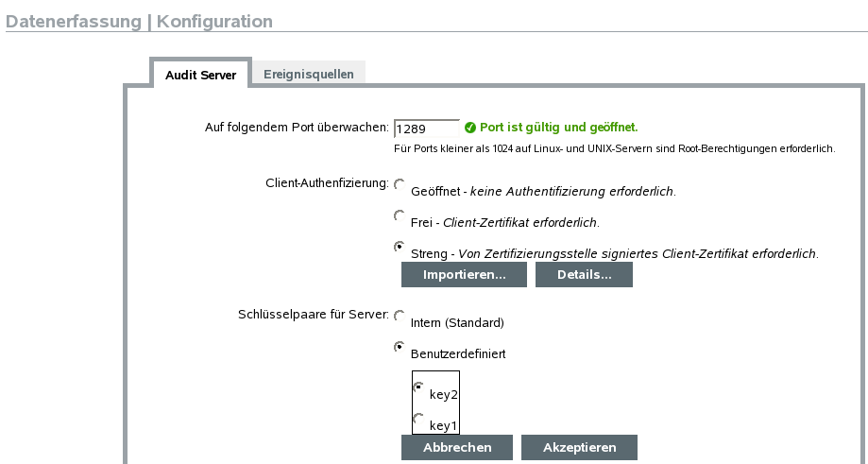Click the Root-Berechtigungen hint text

[614, 148]
